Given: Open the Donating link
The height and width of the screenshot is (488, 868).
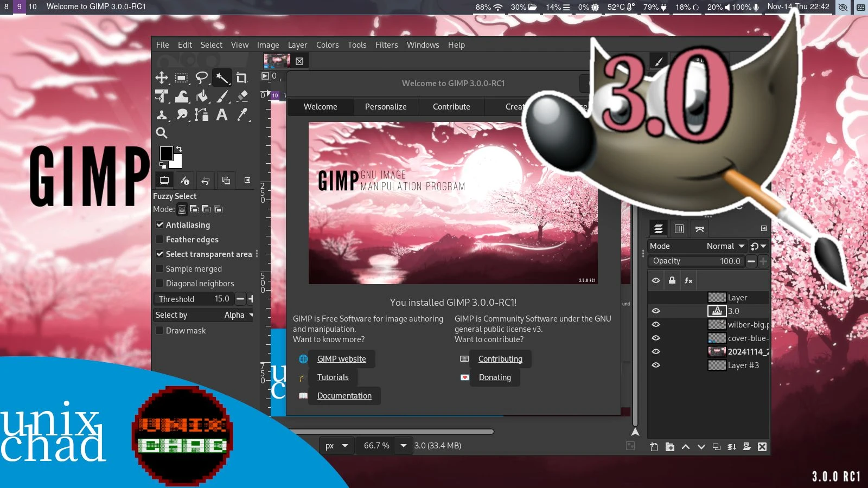Looking at the screenshot, I should point(495,377).
